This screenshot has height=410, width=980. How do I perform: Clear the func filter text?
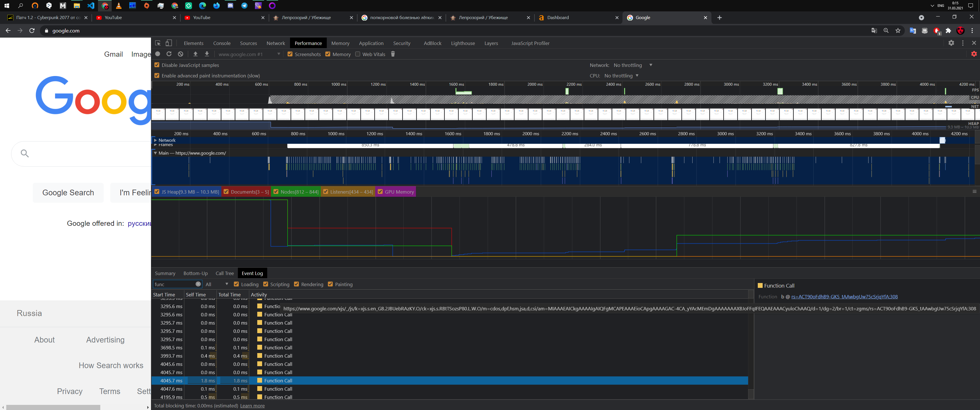tap(198, 284)
